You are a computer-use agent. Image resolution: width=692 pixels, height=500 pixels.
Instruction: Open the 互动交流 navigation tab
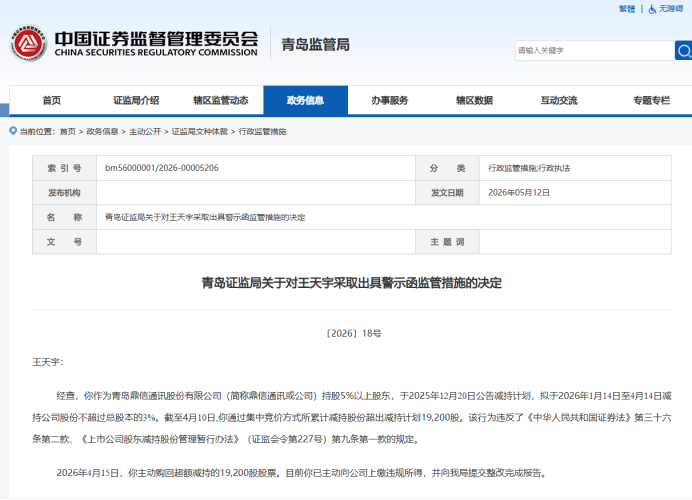tap(559, 101)
